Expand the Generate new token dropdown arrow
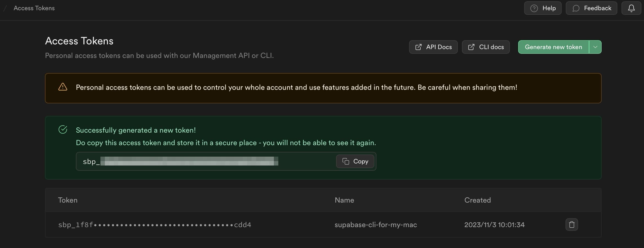 click(x=595, y=47)
